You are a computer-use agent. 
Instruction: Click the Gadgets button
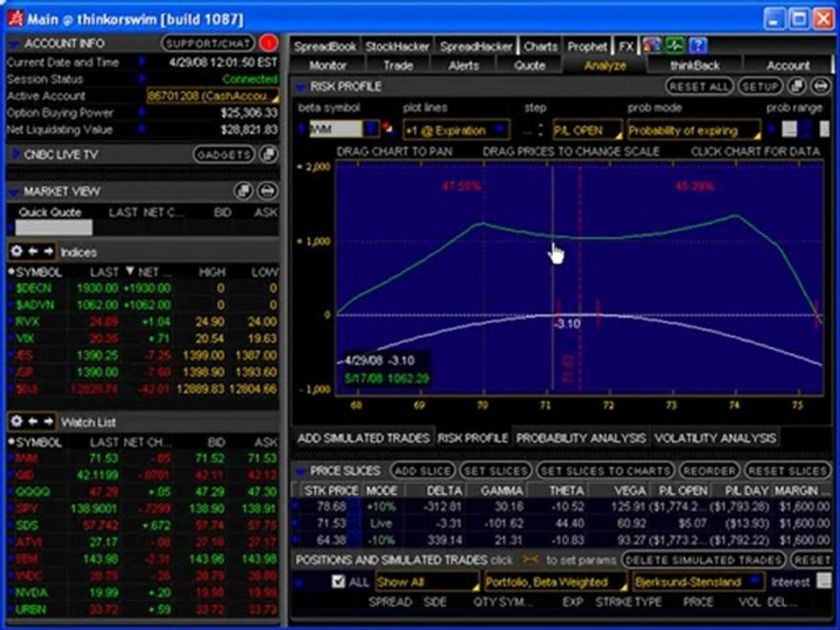click(223, 154)
